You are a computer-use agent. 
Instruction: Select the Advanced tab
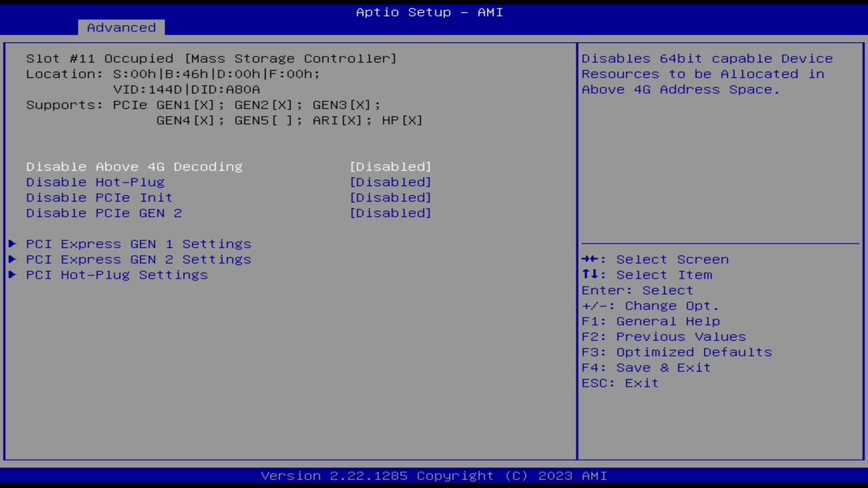(121, 28)
